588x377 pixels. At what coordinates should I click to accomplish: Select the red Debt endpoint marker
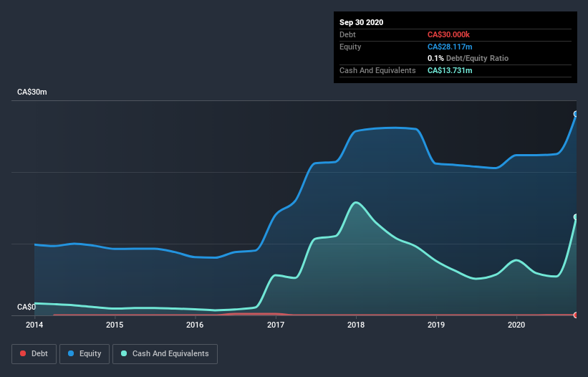576,315
